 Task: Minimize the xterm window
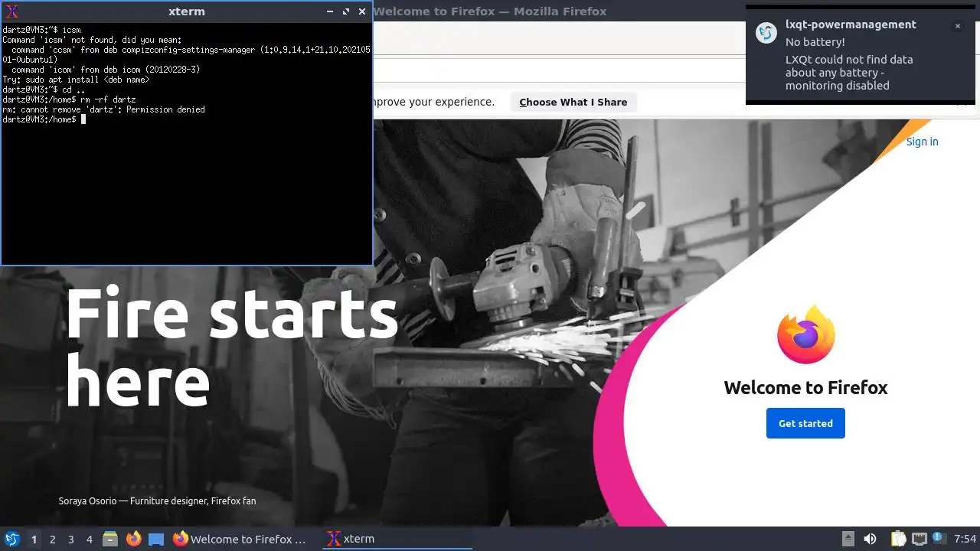[330, 11]
